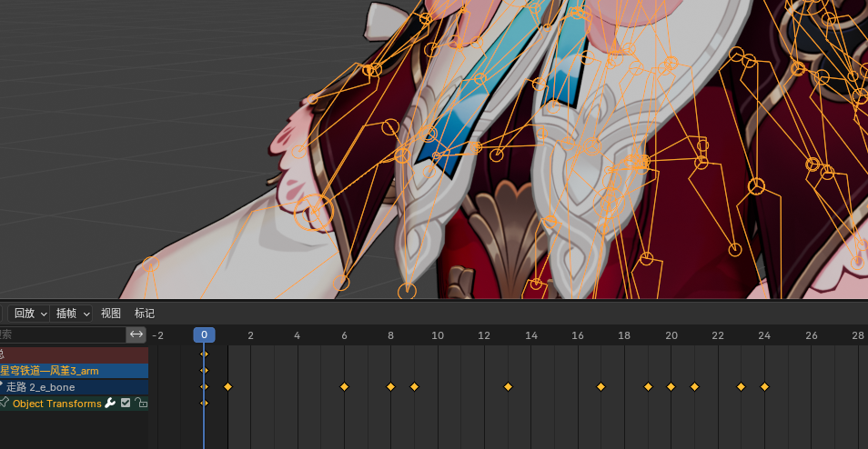
Task: Select the 走路 2_e_bone keyframe at frame 24
Action: (764, 386)
